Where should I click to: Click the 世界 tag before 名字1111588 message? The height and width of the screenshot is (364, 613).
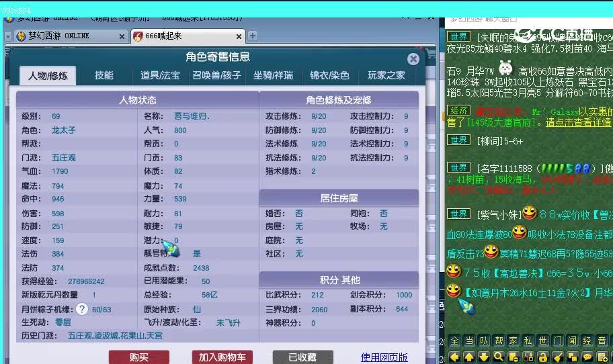tap(459, 168)
